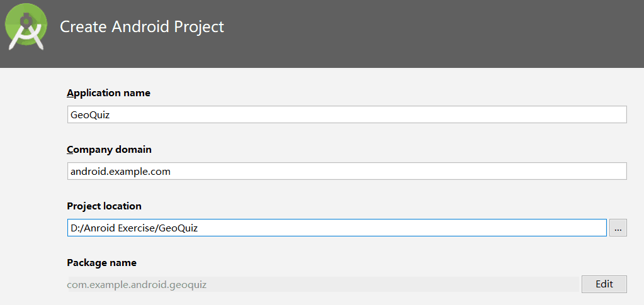Open folder browser with the ellipsis button
Image resolution: width=644 pixels, height=305 pixels.
pos(618,228)
